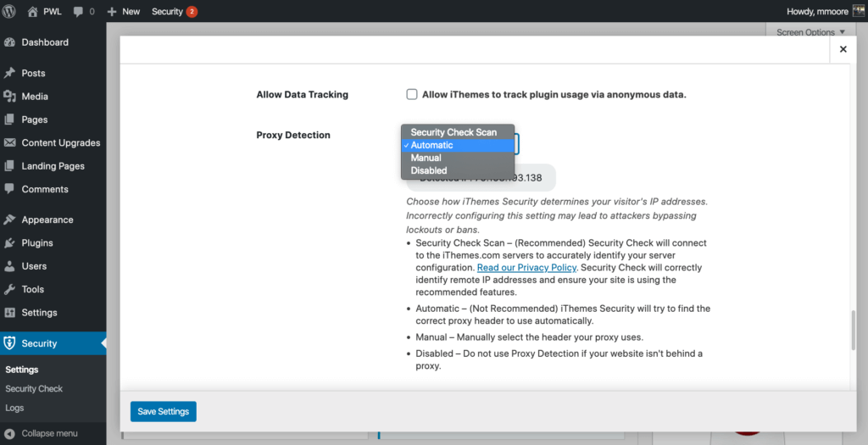
Task: Open the Posts pin icon in sidebar
Action: coord(10,74)
